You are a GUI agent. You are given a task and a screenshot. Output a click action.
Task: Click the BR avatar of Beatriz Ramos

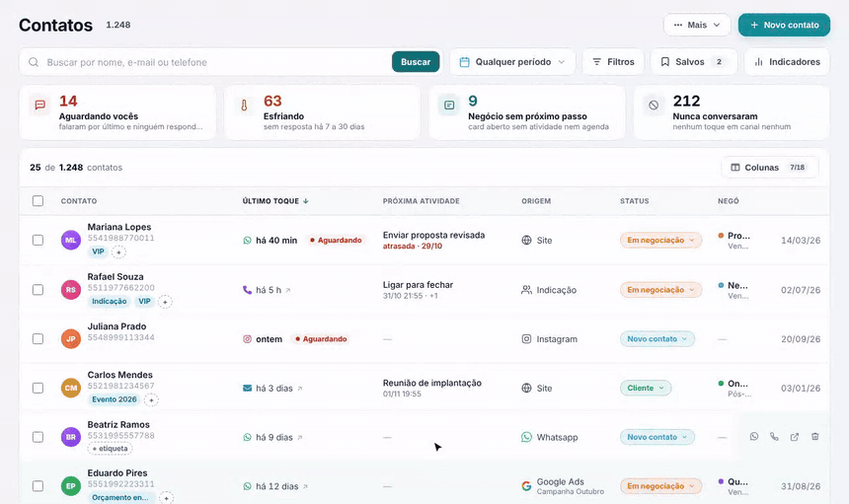pyautogui.click(x=71, y=437)
